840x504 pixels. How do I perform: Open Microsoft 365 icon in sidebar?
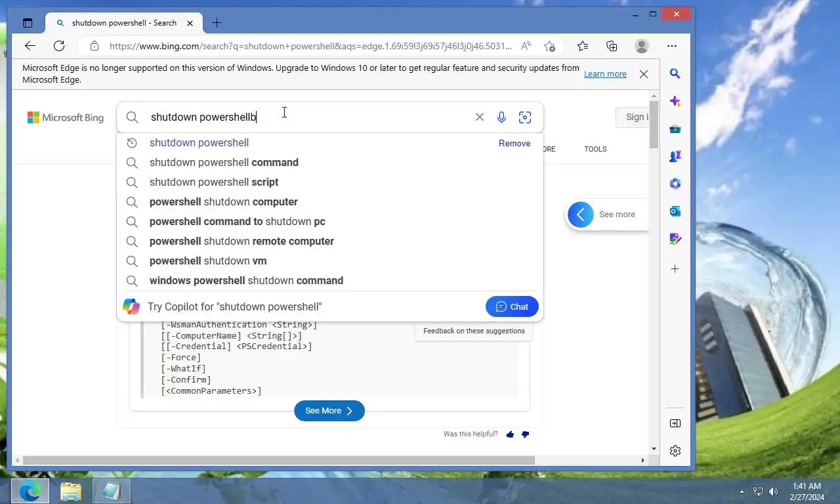pos(675,184)
